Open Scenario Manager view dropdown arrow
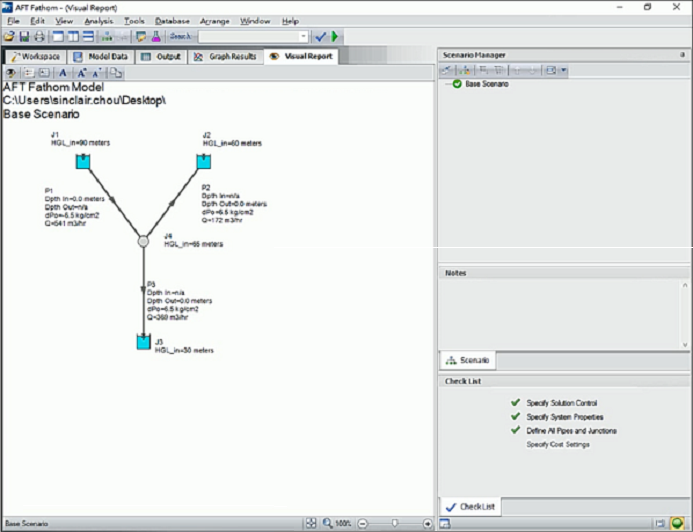The width and height of the screenshot is (693, 532). 564,70
